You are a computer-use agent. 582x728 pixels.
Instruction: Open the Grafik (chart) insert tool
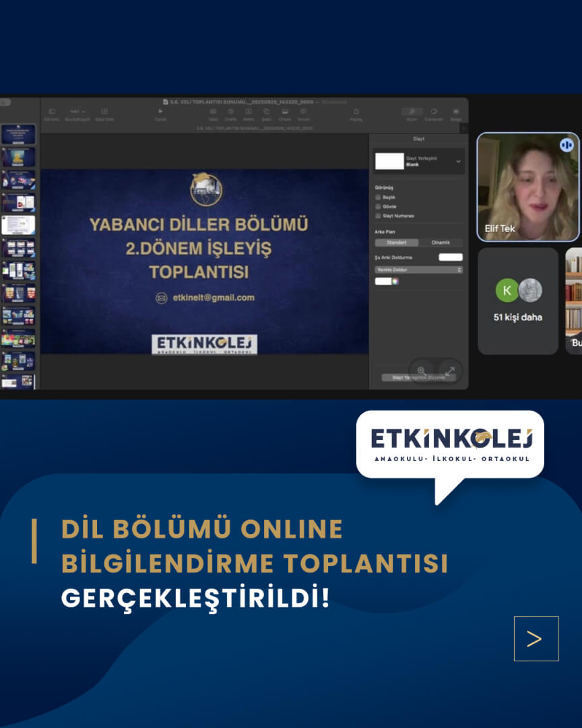pos(231,115)
